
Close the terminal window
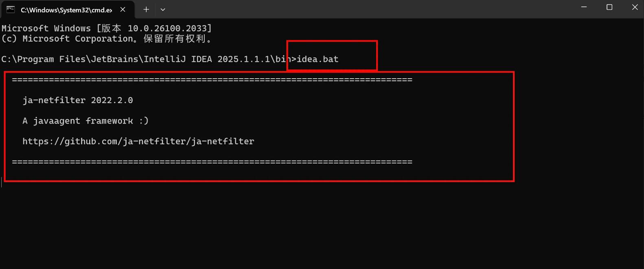click(635, 7)
